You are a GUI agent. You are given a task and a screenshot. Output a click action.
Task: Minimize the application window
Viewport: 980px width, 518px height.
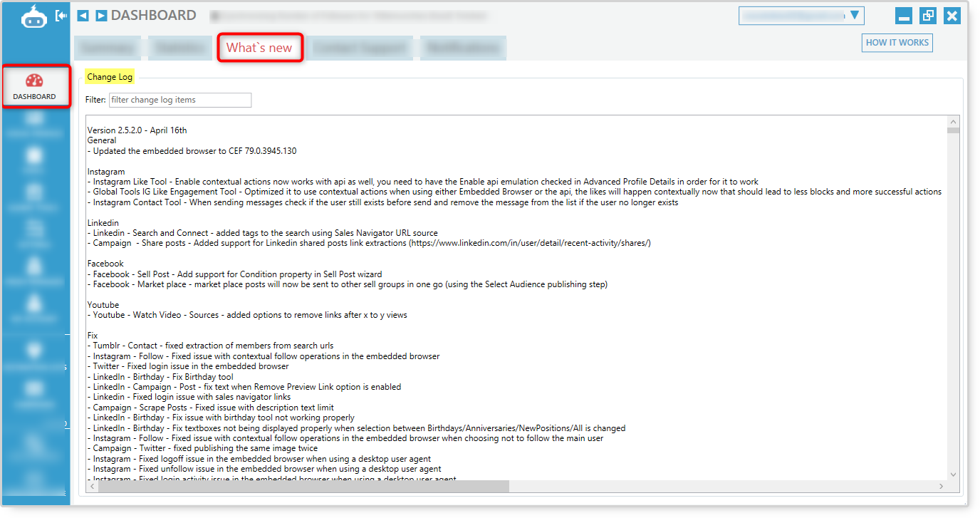(x=904, y=16)
